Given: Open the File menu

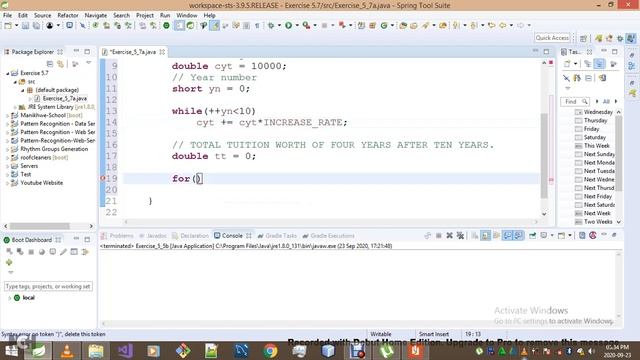Looking at the screenshot, I should pyautogui.click(x=7, y=15).
